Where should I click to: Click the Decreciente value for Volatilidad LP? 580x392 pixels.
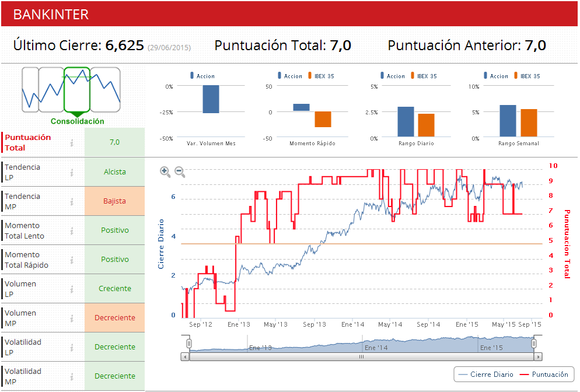click(115, 347)
